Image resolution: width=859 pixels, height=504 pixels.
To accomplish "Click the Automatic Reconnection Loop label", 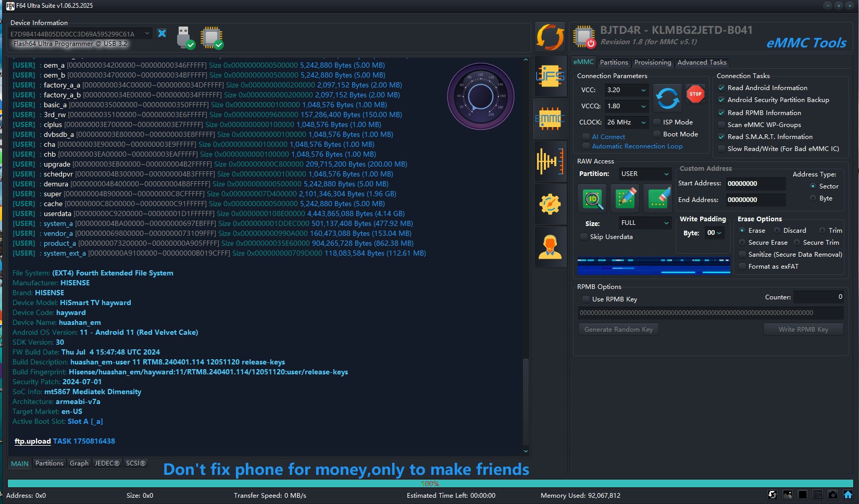I will (x=637, y=147).
